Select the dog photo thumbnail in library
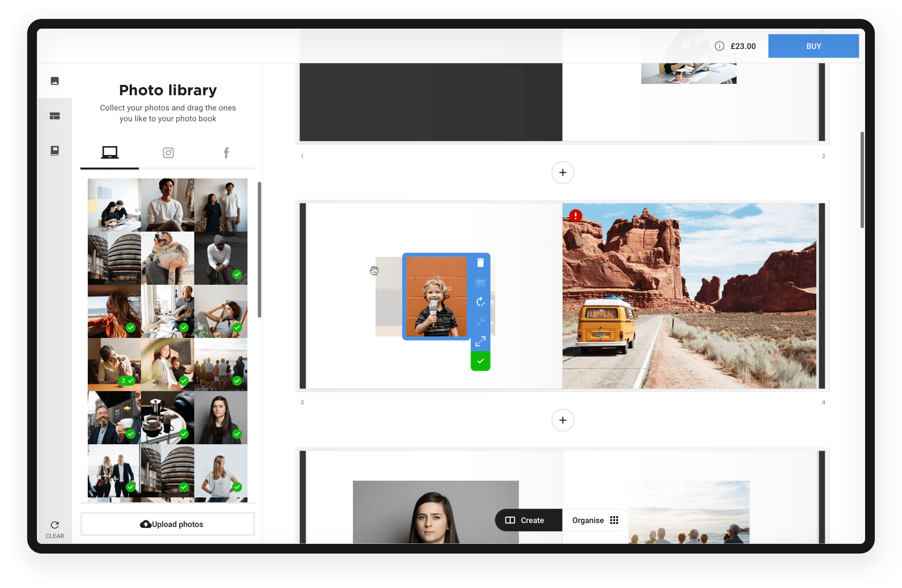 [167, 258]
